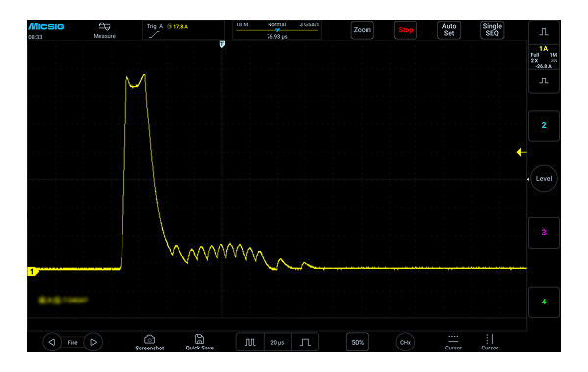Open the 20µs timebase setting
Image resolution: width=588 pixels, height=372 pixels.
point(277,342)
